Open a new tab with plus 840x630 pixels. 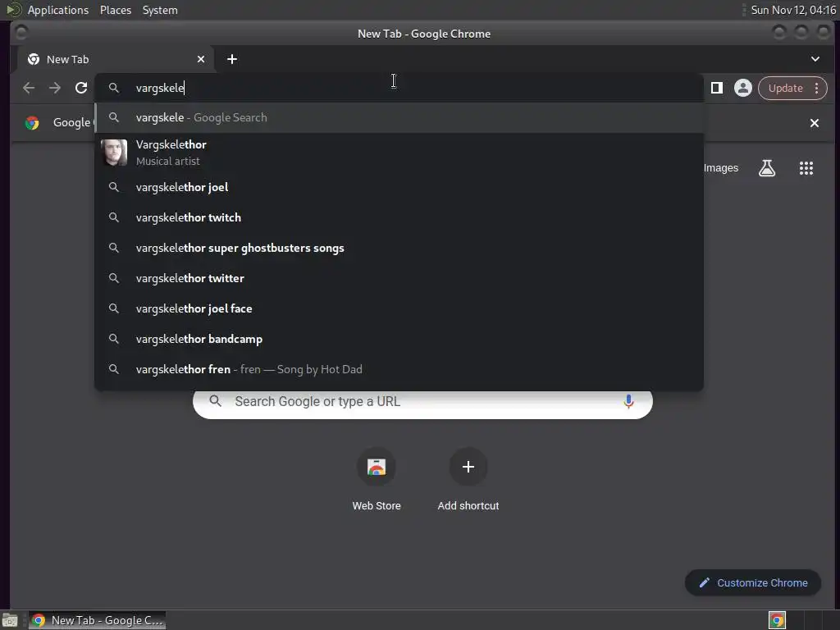click(x=232, y=59)
